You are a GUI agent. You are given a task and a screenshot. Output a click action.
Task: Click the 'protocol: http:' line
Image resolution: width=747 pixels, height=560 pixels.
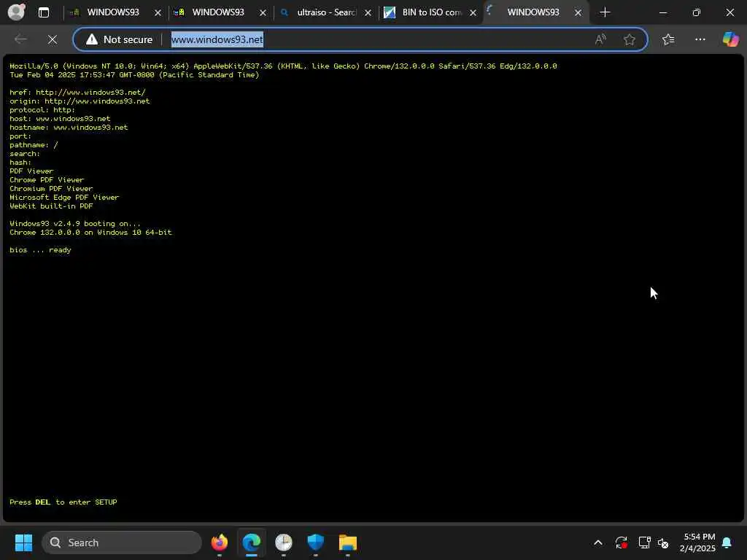pyautogui.click(x=42, y=110)
